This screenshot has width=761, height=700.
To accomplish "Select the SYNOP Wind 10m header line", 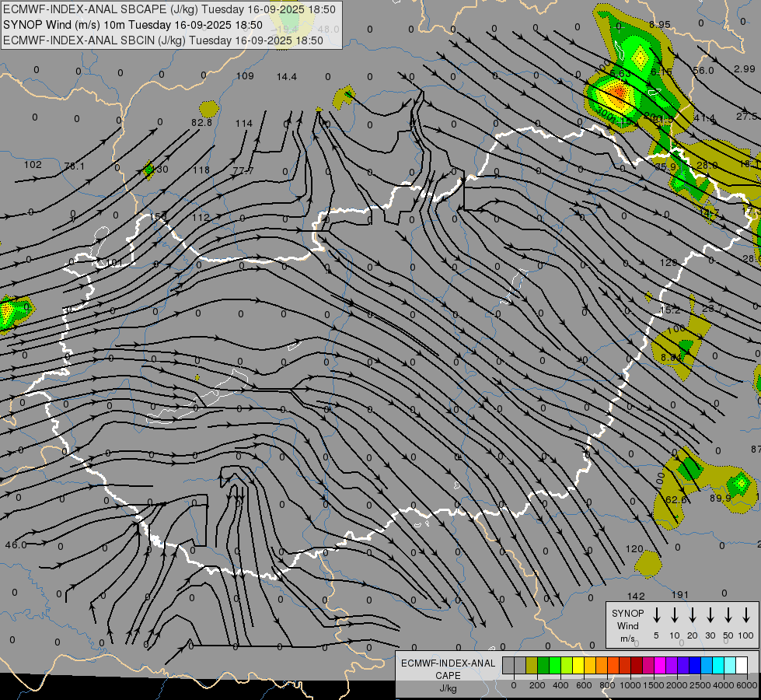I will point(132,25).
